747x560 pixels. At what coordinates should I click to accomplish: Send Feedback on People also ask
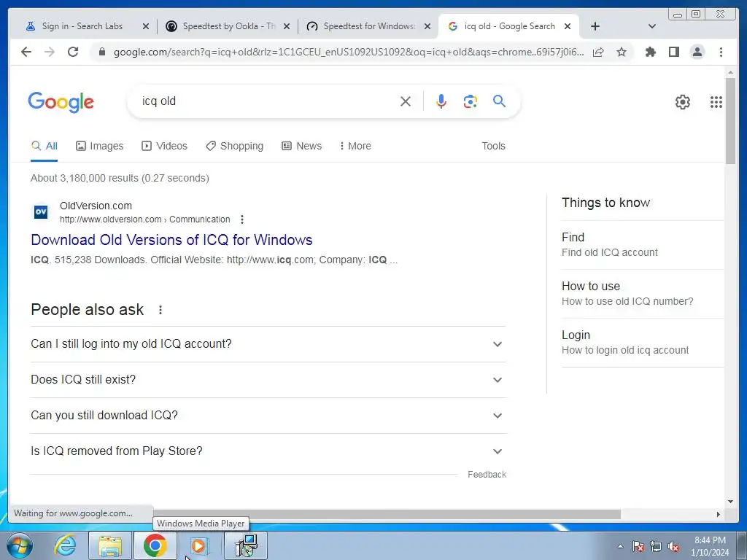click(487, 474)
